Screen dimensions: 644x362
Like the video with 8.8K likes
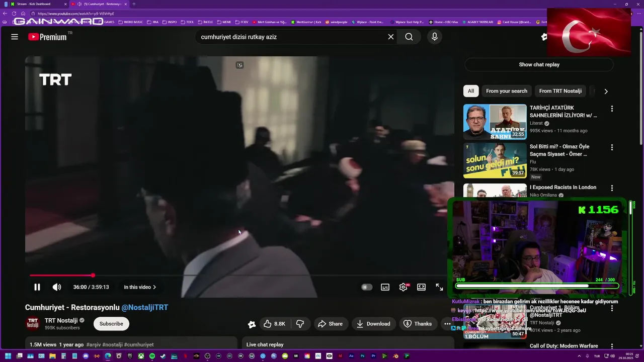pyautogui.click(x=274, y=324)
